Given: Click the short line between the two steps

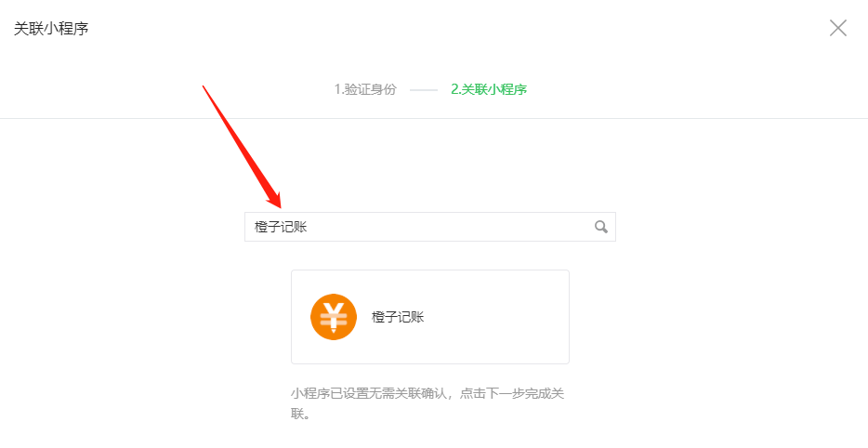Looking at the screenshot, I should pyautogui.click(x=424, y=90).
